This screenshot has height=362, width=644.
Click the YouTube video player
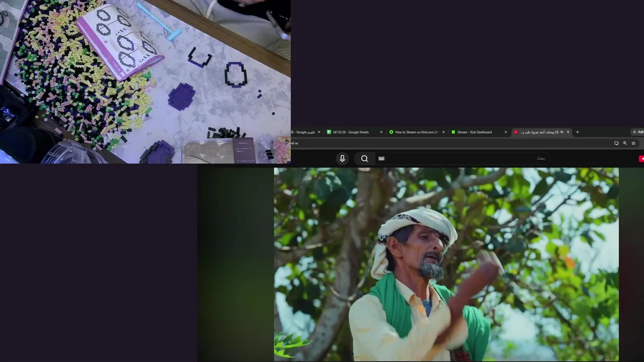446,264
